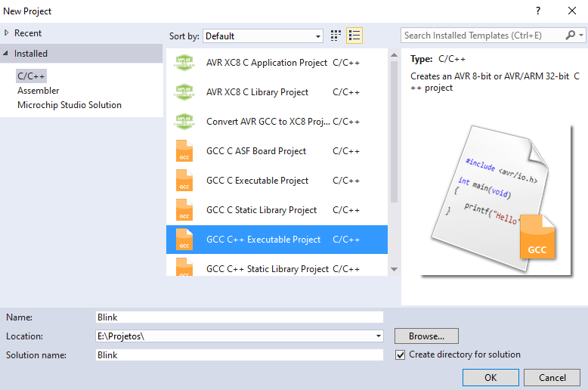Select the Microchip Studio Solution category
Image resolution: width=588 pixels, height=390 pixels.
tap(70, 105)
